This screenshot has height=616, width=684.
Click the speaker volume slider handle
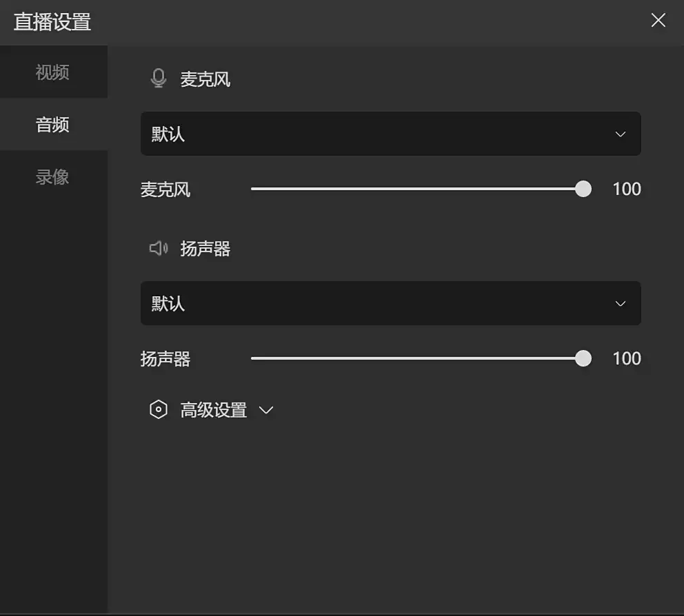(583, 358)
